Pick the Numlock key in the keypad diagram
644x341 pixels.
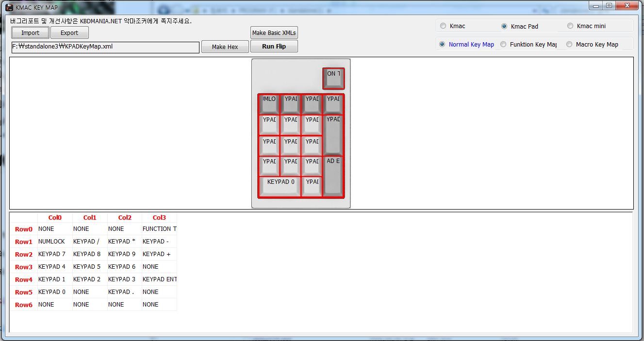pyautogui.click(x=269, y=104)
